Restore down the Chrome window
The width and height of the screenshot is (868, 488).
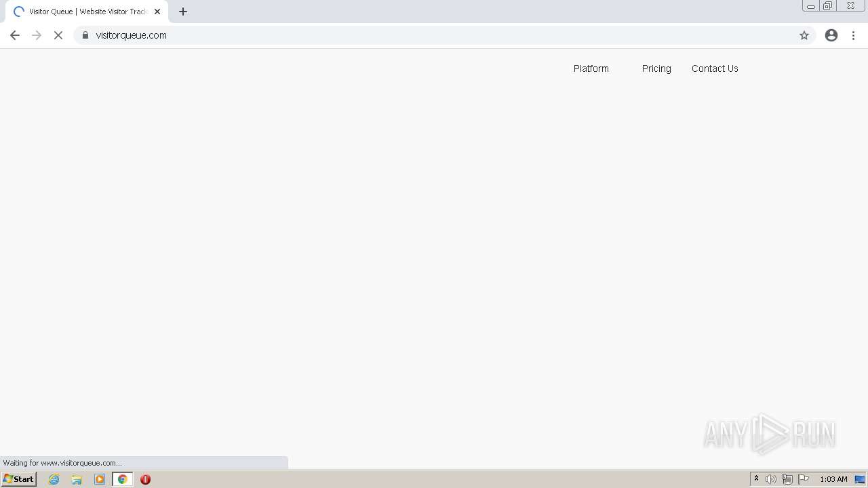828,6
